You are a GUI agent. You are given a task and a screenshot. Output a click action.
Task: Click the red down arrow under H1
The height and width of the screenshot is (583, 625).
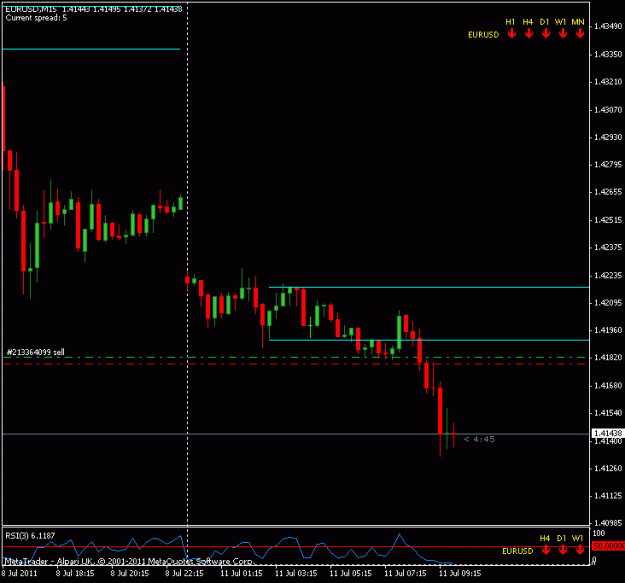tap(512, 34)
